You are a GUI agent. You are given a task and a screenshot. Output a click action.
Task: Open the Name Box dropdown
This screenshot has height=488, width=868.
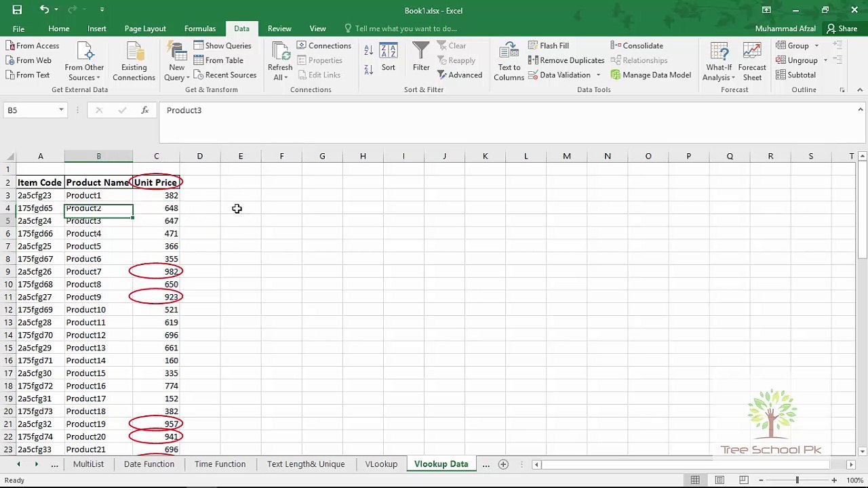(61, 110)
